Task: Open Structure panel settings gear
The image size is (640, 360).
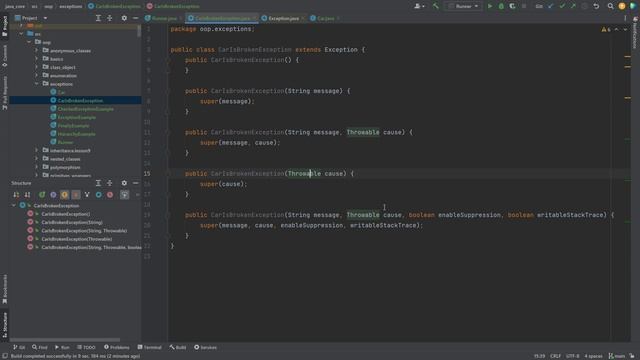Action: tap(124, 183)
